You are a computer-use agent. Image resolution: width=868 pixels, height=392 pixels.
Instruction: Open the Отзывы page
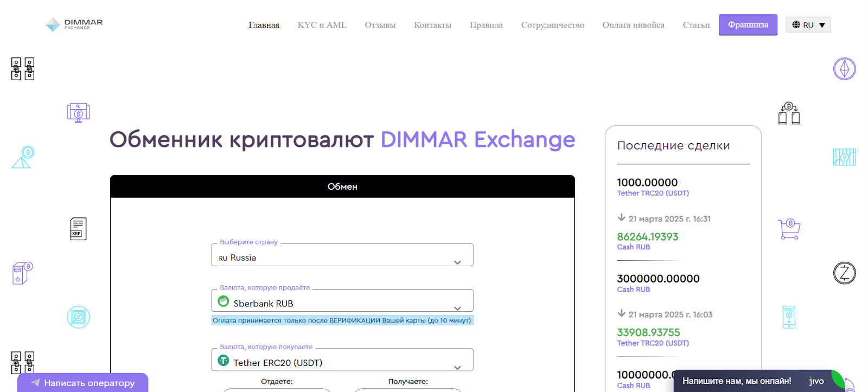(380, 25)
